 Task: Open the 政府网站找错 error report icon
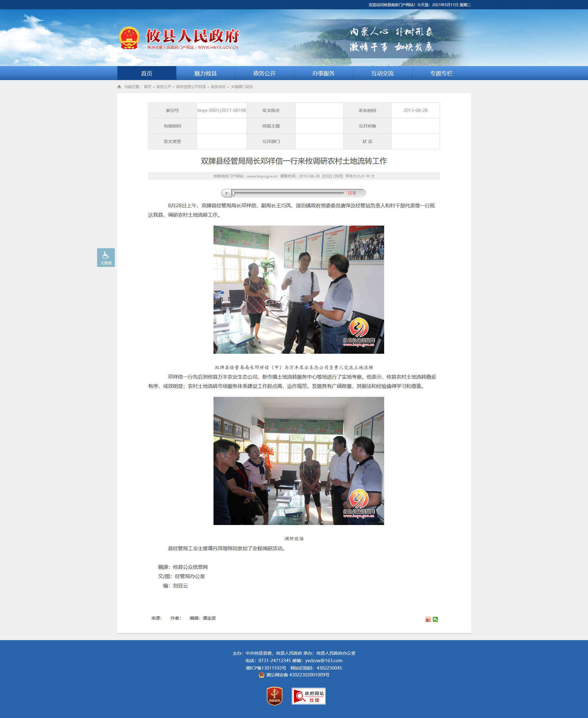308,696
